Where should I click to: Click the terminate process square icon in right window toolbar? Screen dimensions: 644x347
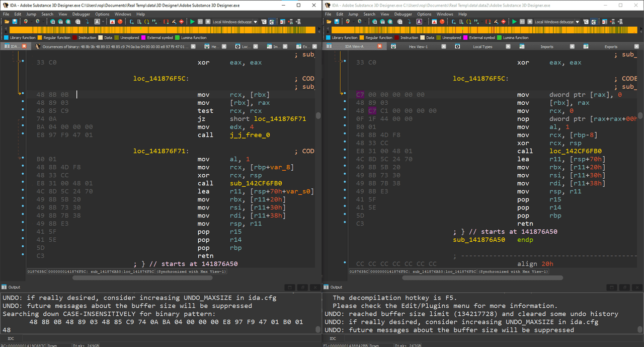pyautogui.click(x=530, y=22)
